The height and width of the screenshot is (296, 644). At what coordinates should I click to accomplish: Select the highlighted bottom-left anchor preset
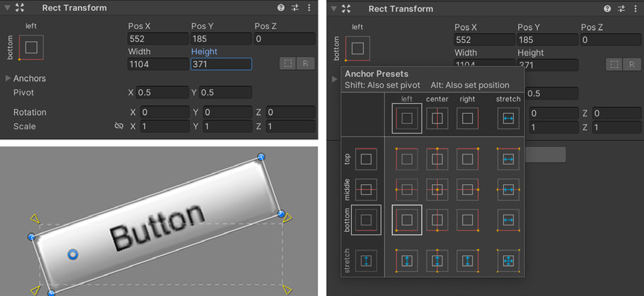click(407, 220)
